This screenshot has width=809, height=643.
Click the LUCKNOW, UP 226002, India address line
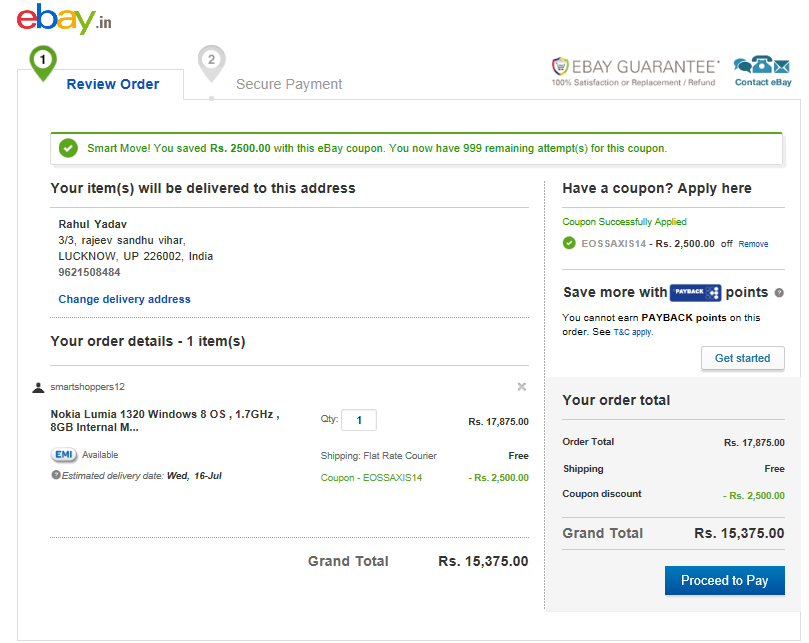[x=136, y=256]
